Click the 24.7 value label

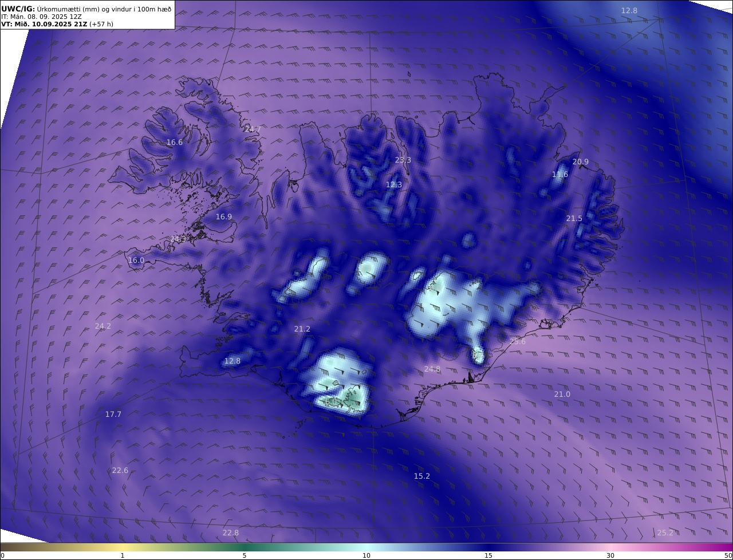coord(253,129)
